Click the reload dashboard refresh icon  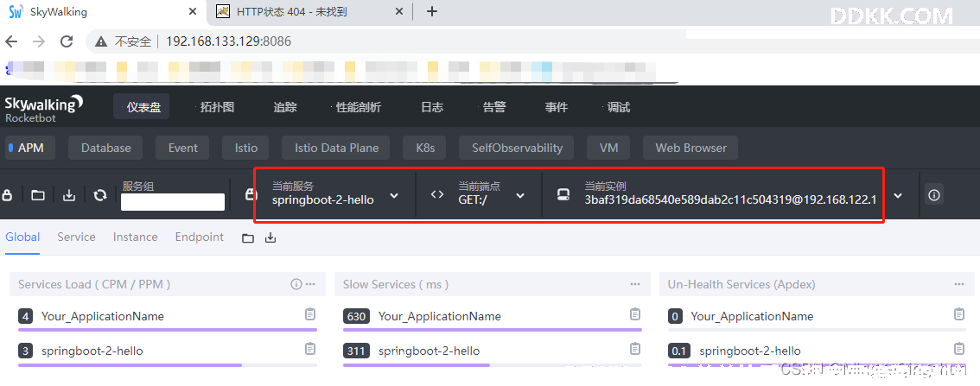100,195
